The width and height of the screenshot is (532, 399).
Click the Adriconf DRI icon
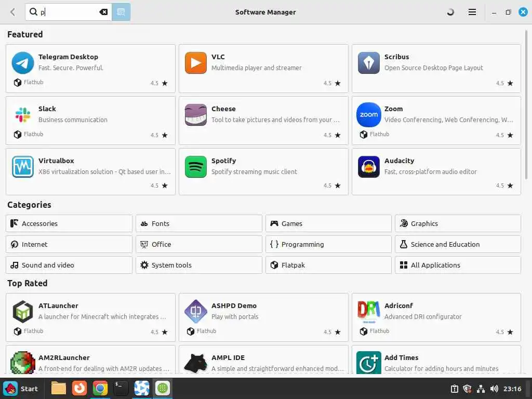[369, 312]
